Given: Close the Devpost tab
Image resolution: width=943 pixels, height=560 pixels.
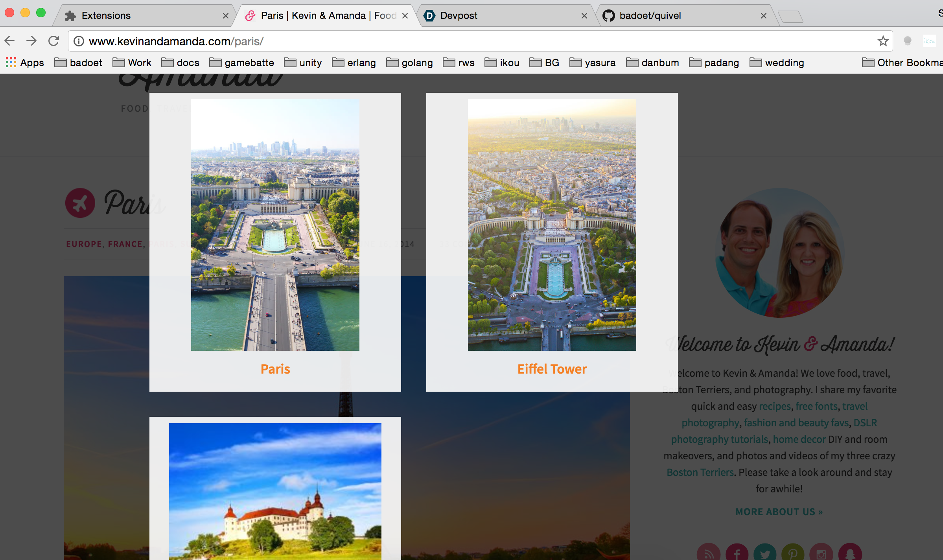Looking at the screenshot, I should pos(584,16).
